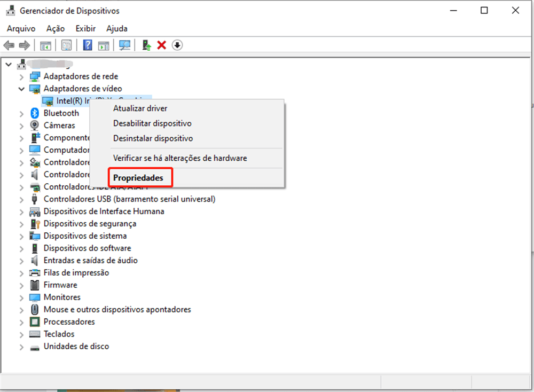The height and width of the screenshot is (392, 534).
Task: Click the Forward navigation arrow
Action: 24,45
